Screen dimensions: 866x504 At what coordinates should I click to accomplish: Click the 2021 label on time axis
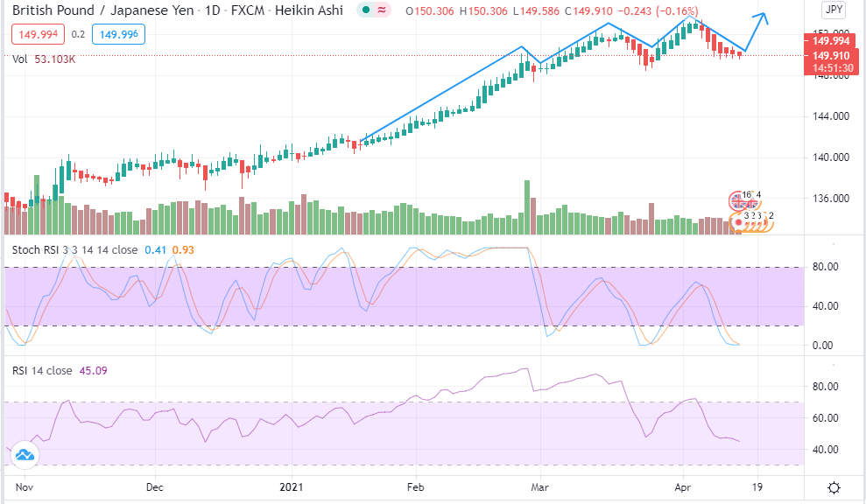(290, 486)
